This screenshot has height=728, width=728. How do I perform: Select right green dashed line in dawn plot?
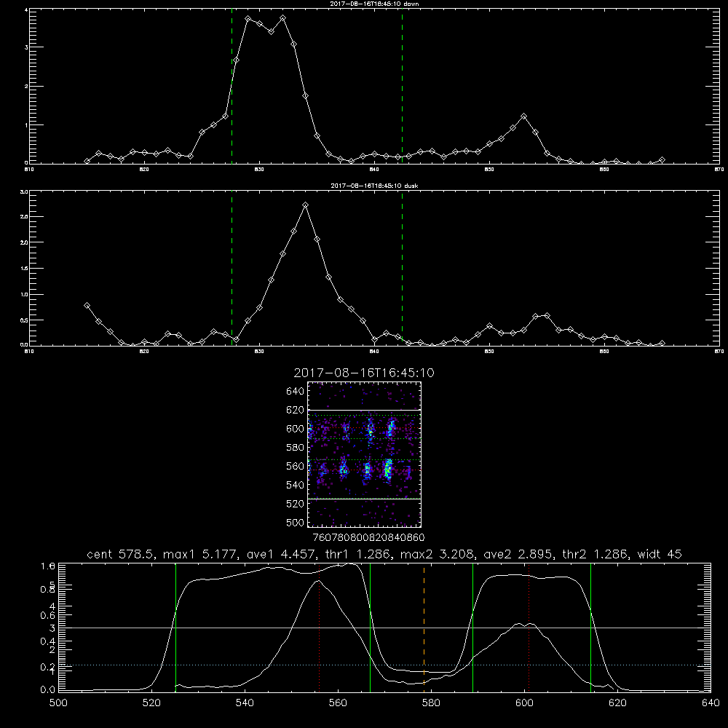(402, 86)
